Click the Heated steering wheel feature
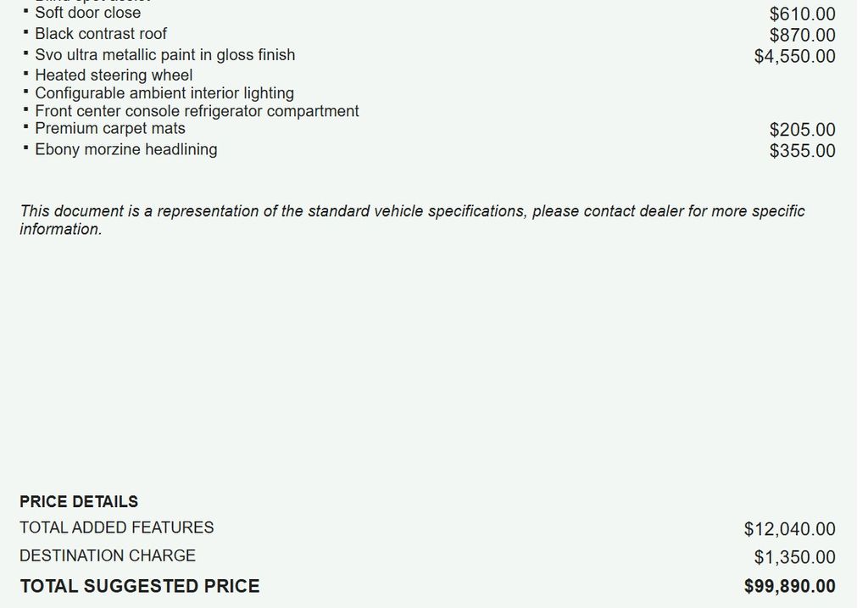Screen dimensions: 868x608 click(114, 75)
